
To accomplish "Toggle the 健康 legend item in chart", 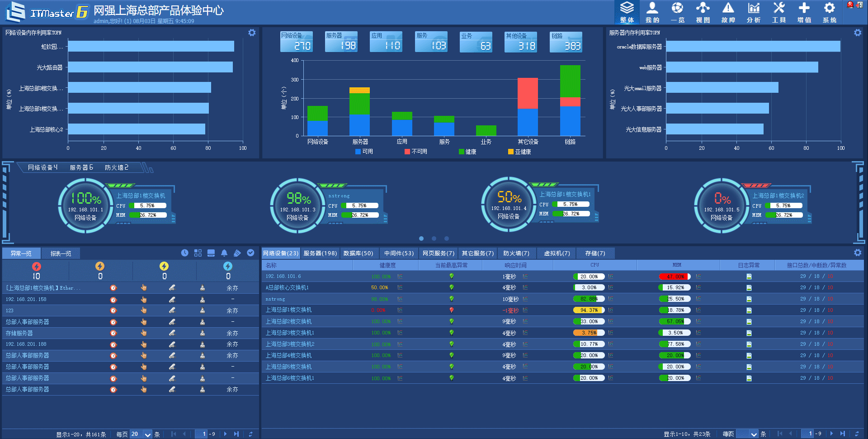I will (x=467, y=152).
